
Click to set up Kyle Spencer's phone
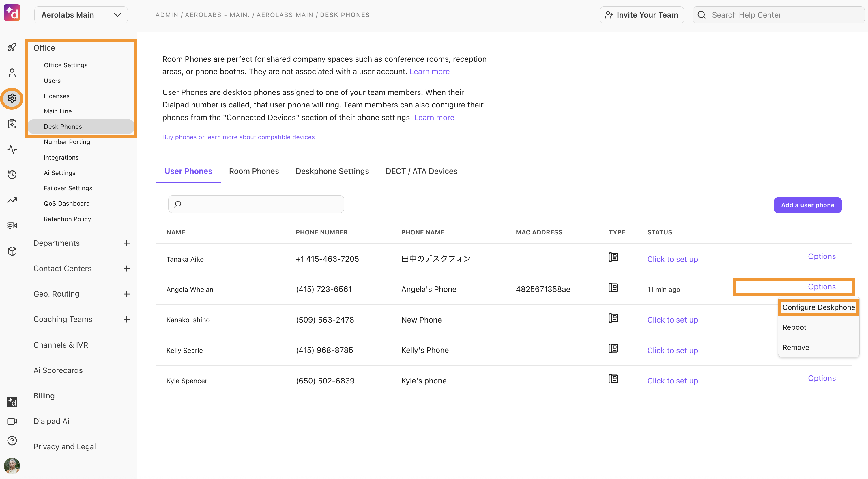673,381
